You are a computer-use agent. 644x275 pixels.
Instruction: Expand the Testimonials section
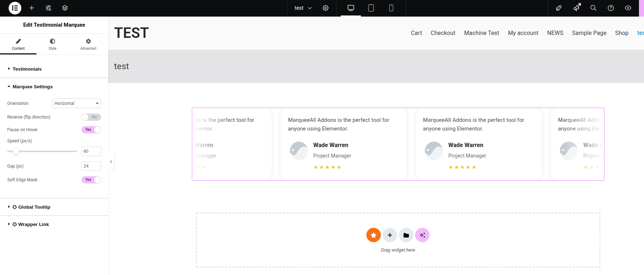[27, 69]
